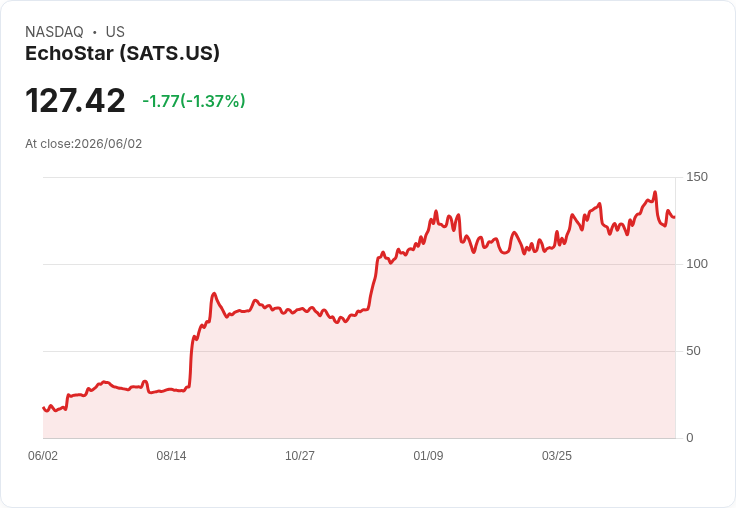Select the 10/27 date on x-axis
The width and height of the screenshot is (736, 508).
pyautogui.click(x=300, y=455)
